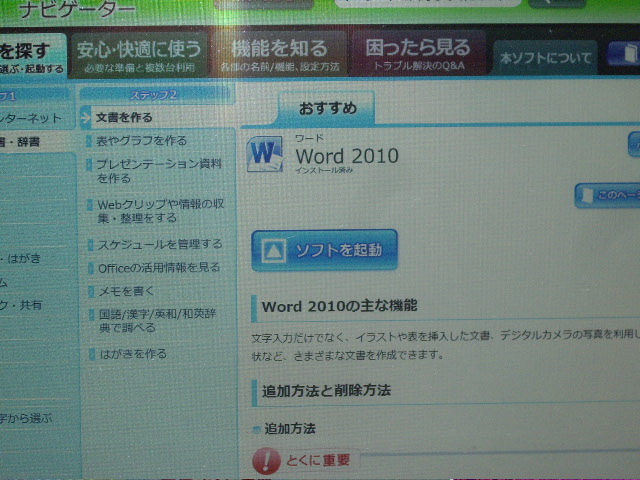Select はがきを作る item
The height and width of the screenshot is (480, 640).
click(133, 353)
